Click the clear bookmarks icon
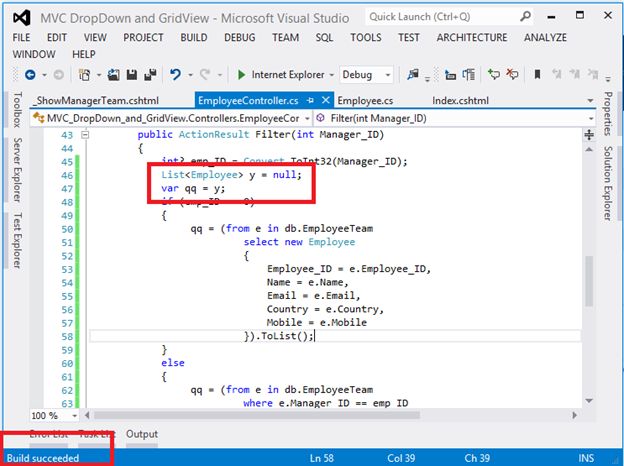The image size is (624, 466). point(593,75)
